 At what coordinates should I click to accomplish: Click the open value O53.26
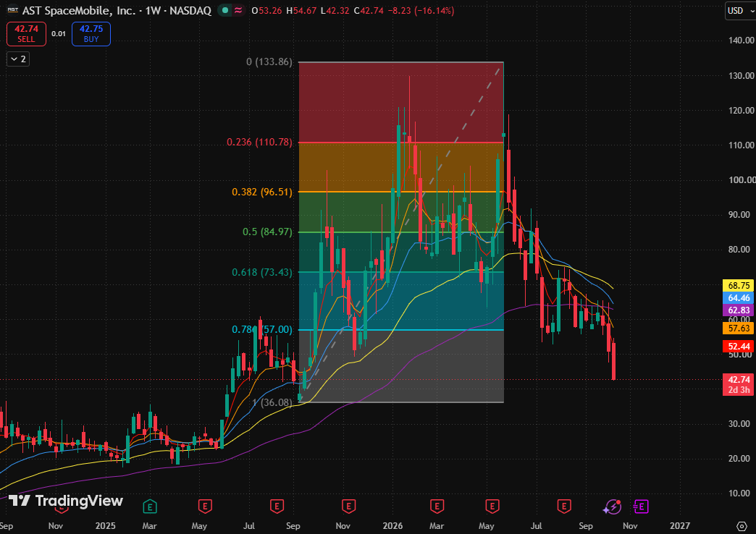tap(266, 11)
